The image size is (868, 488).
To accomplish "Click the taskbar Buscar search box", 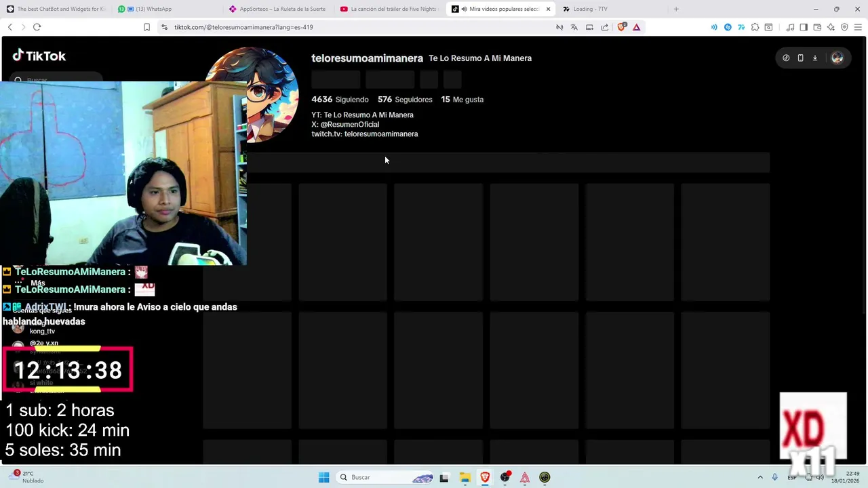I will pyautogui.click(x=386, y=477).
